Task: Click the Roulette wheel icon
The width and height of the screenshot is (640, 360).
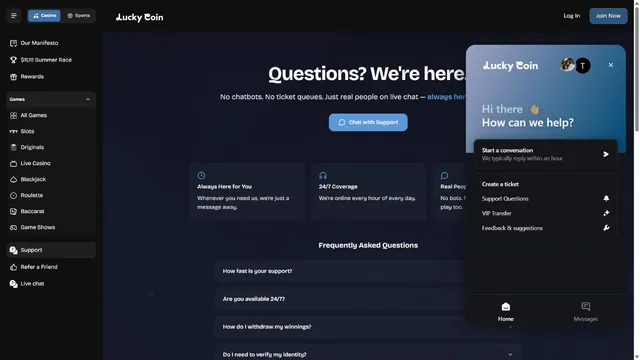Action: coord(13,196)
